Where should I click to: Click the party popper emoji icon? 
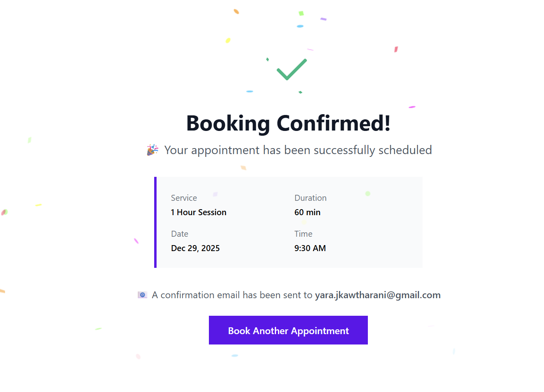click(153, 150)
